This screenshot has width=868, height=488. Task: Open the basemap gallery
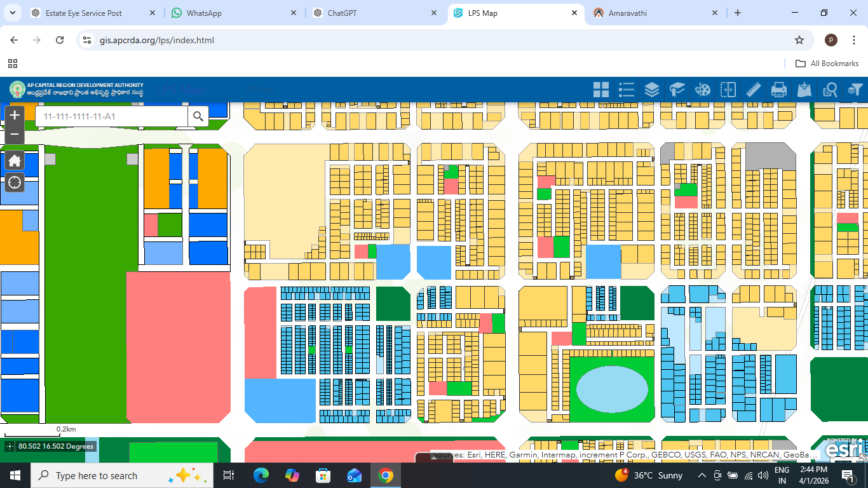point(600,90)
